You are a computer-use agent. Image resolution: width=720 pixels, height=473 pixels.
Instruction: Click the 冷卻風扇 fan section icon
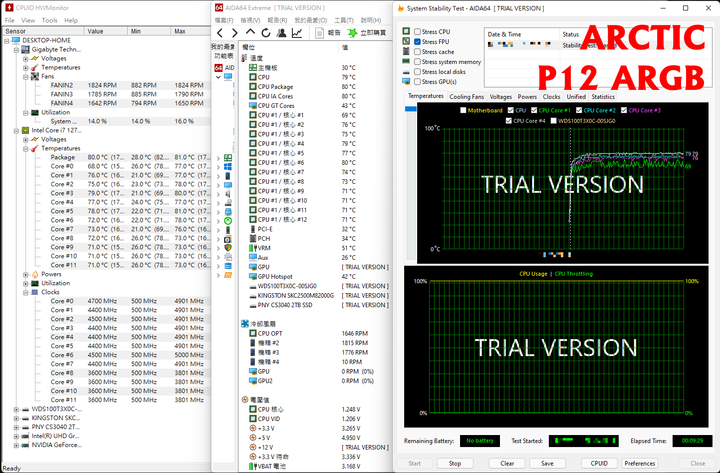point(245,324)
